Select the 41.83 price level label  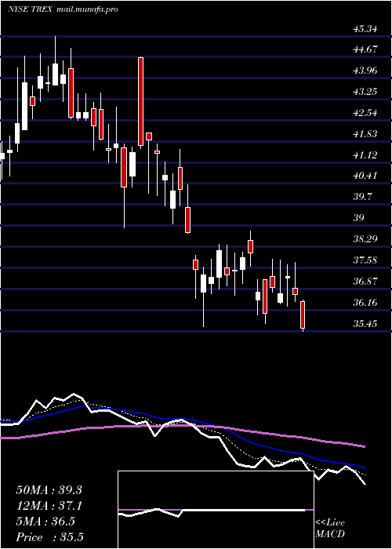click(x=365, y=134)
